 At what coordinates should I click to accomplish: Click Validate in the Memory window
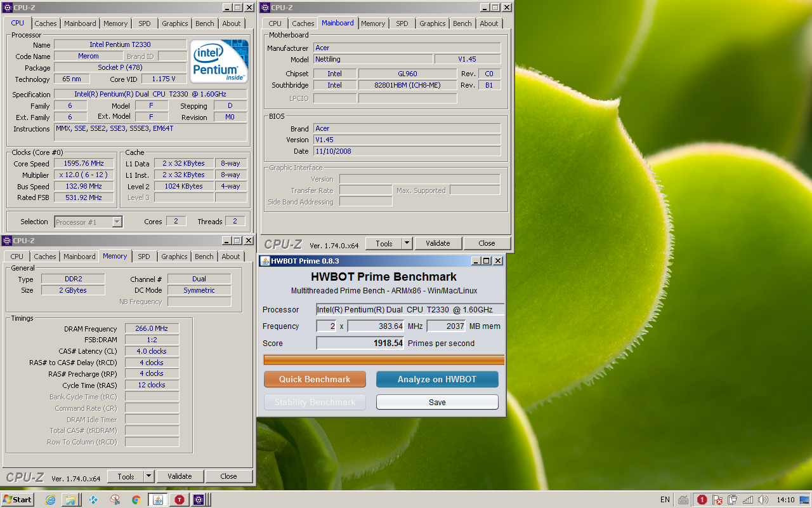180,476
